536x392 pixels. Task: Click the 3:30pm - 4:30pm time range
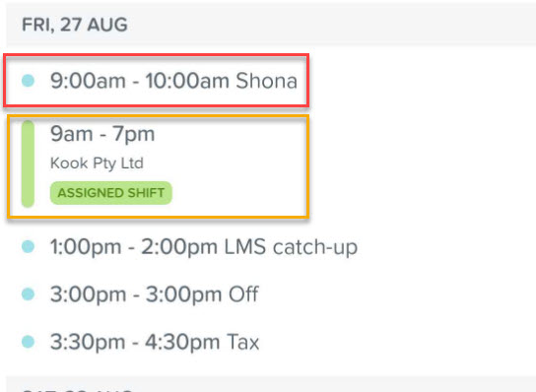click(x=135, y=342)
